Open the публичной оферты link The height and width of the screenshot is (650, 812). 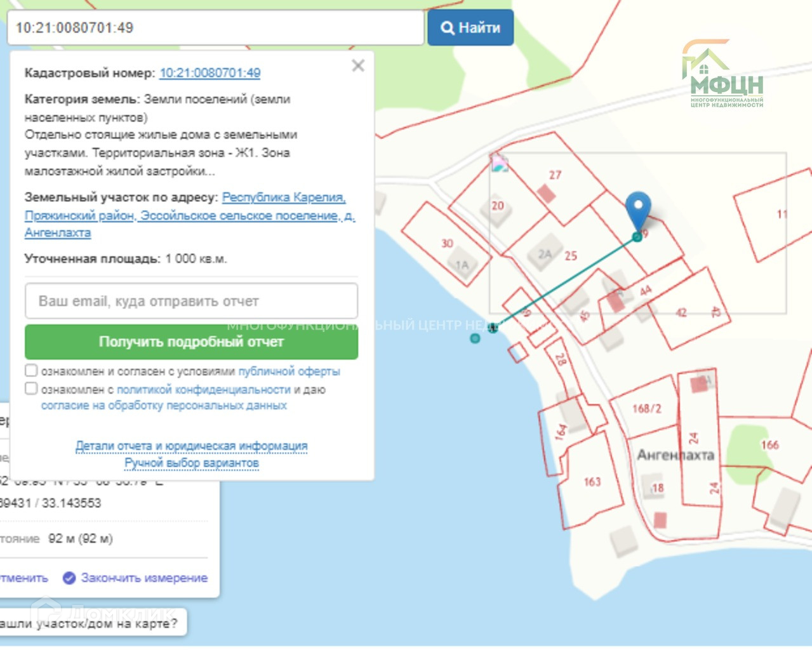pyautogui.click(x=289, y=371)
